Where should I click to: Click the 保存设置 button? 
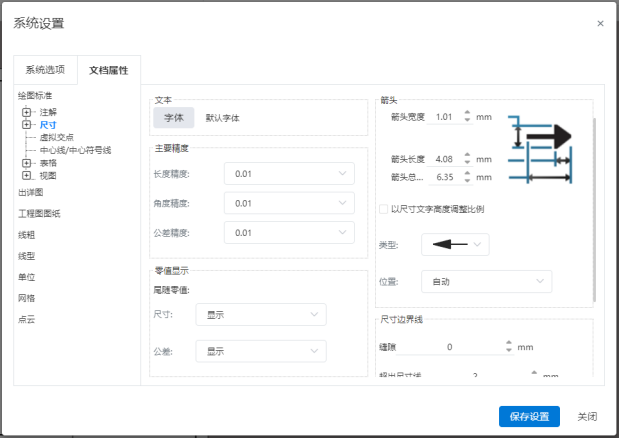coord(529,417)
